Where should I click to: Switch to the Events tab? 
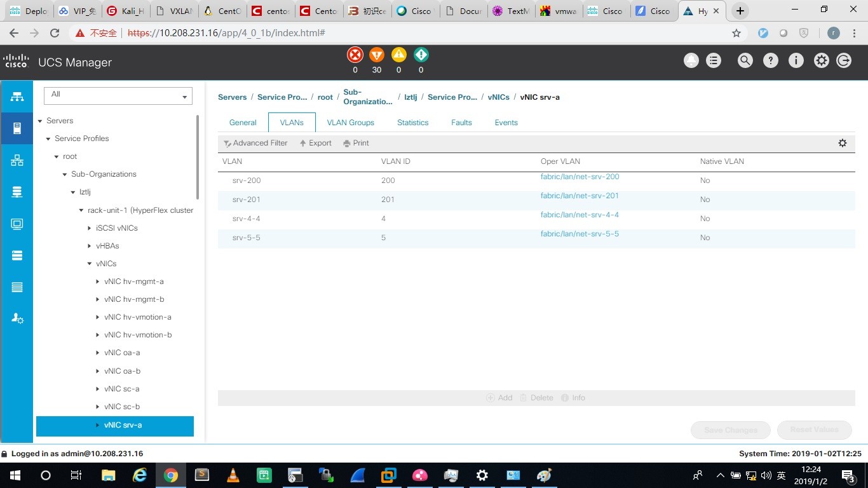point(506,123)
